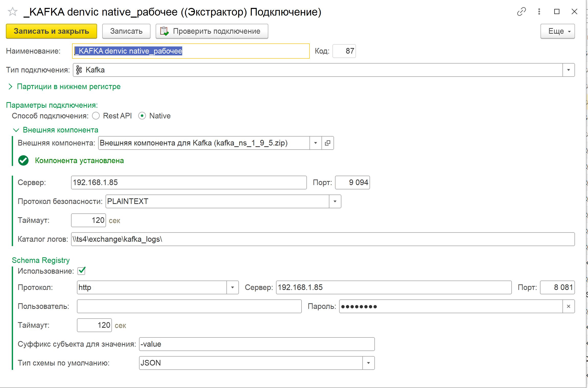Click the Пользователь field
This screenshot has width=588, height=388.
coord(189,306)
